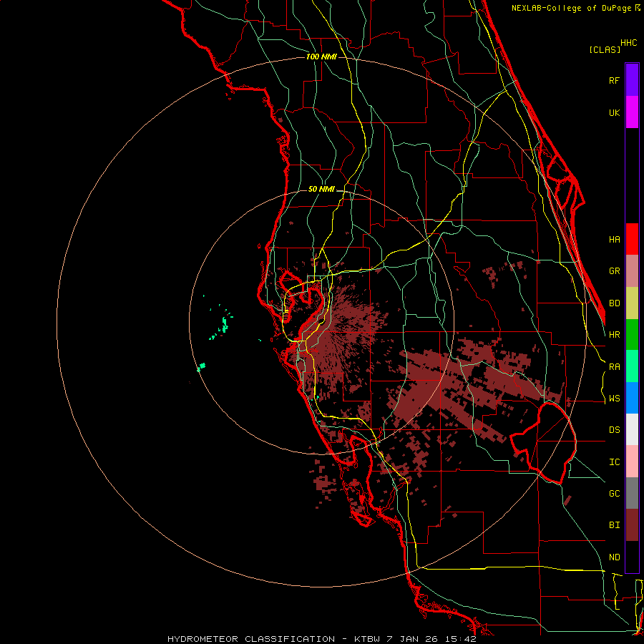This screenshot has height=644, width=644.
Task: Click the RF purple legend swatch
Action: point(632,80)
